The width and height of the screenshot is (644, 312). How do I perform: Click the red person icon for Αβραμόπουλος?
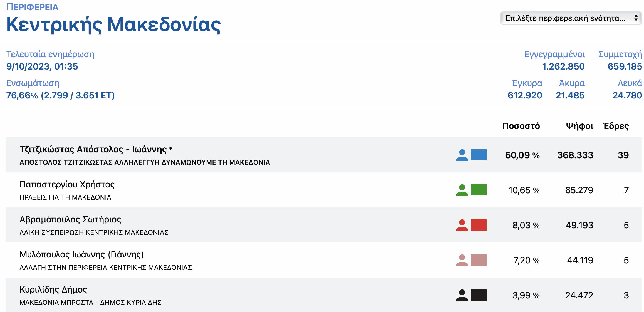click(462, 225)
